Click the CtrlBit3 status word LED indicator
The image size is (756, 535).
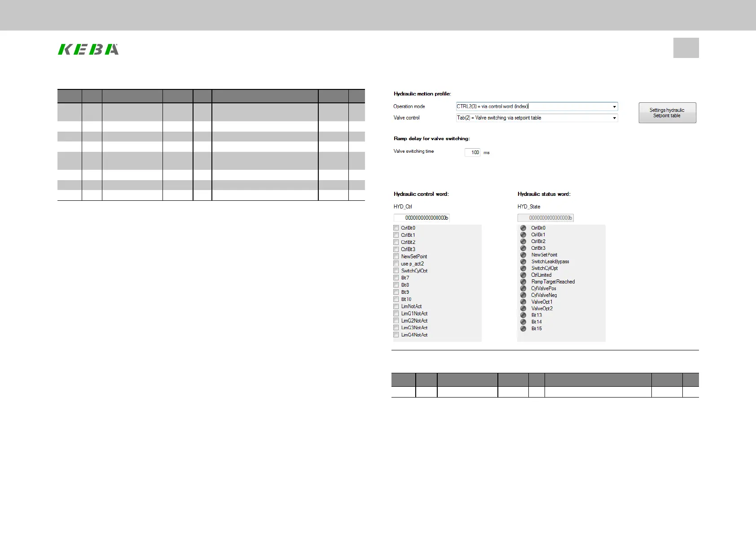523,248
